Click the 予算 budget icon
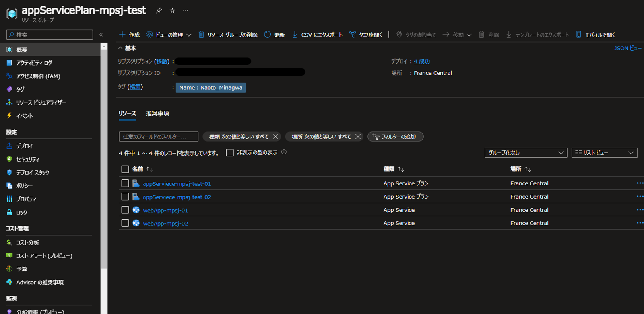 point(9,269)
